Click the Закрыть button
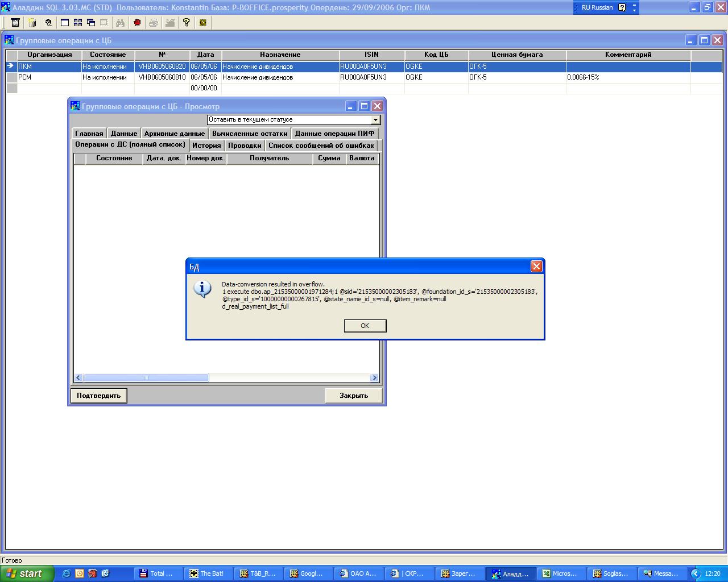This screenshot has width=728, height=582. pos(354,396)
